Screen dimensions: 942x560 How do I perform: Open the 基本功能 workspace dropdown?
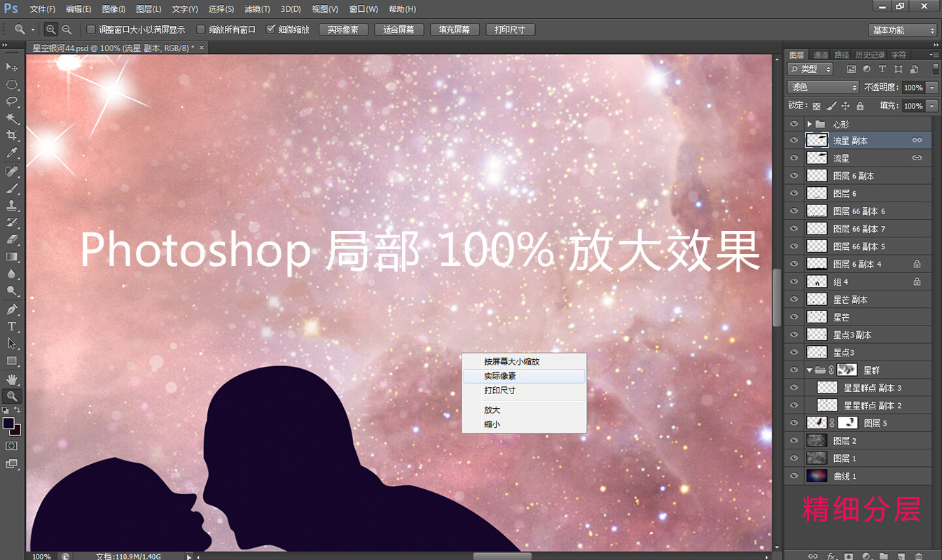[903, 30]
